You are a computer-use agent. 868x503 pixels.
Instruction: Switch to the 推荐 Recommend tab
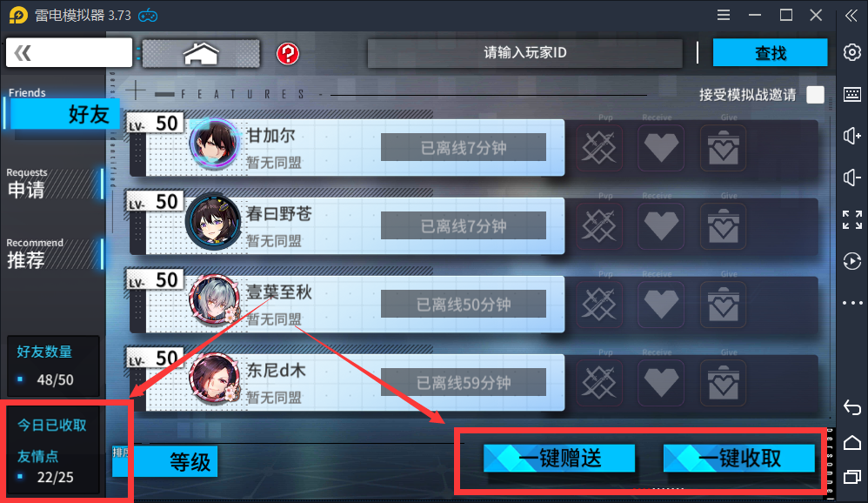point(53,253)
